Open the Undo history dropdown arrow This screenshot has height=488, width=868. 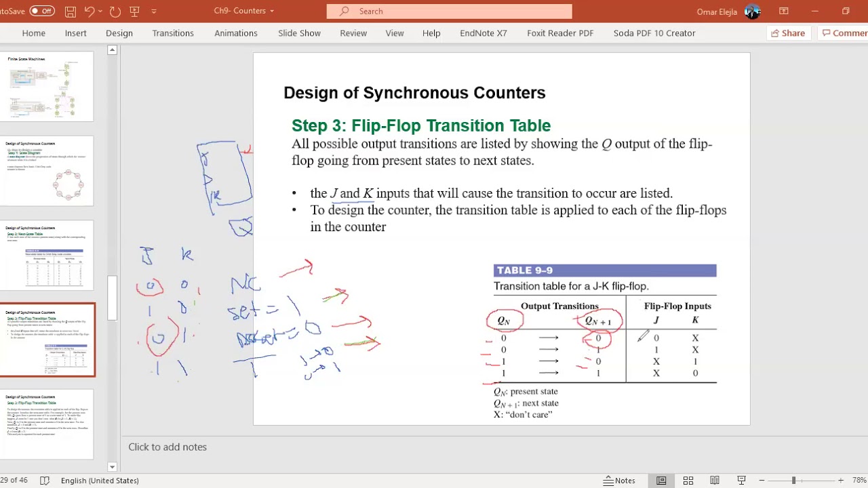point(101,11)
